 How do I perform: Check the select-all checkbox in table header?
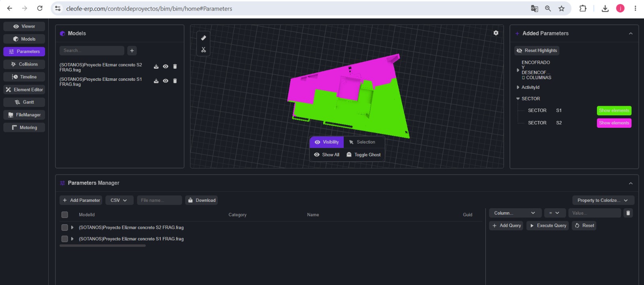[x=64, y=215]
